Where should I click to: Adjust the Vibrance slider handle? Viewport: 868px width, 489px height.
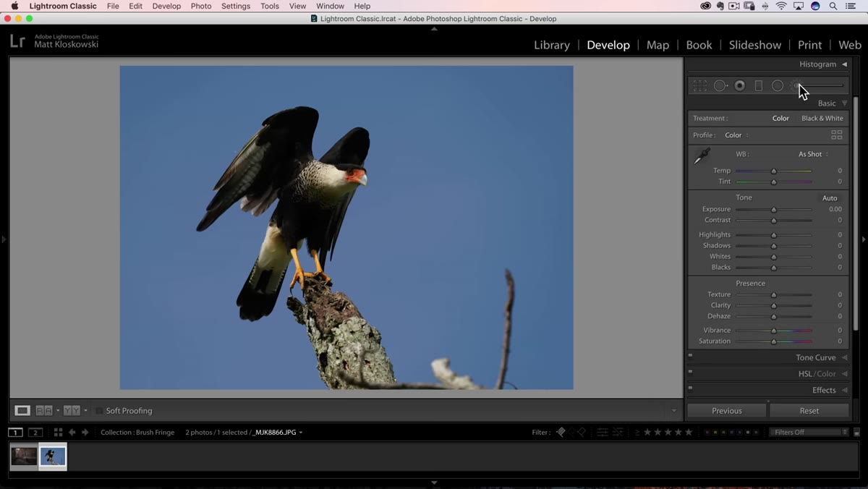click(x=773, y=331)
